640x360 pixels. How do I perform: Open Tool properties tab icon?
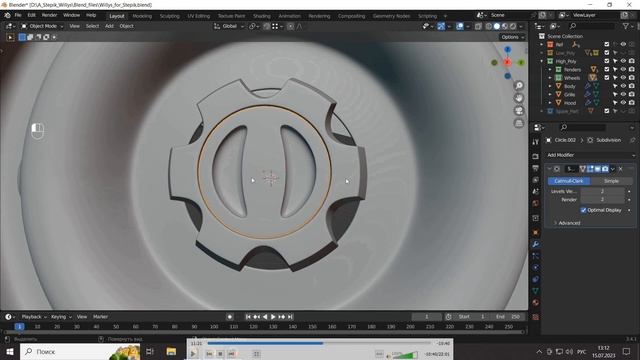536,142
